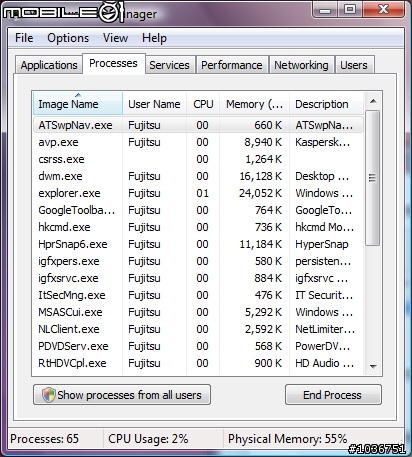Minimize the Task Manager window
This screenshot has height=457, width=412.
tap(325, 9)
